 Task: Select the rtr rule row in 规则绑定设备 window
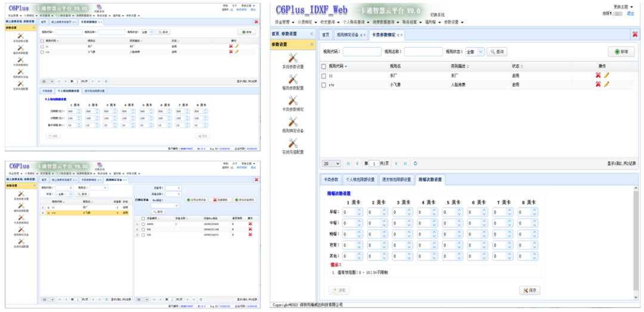click(85, 213)
